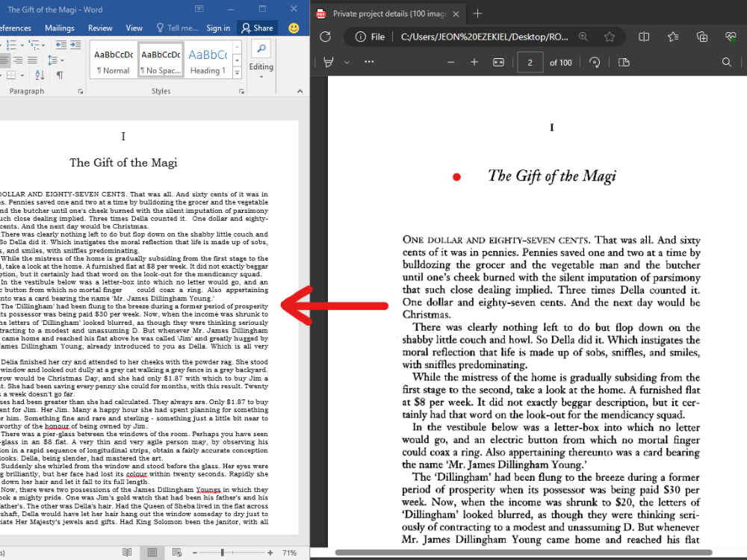Open the Favorites list in Edge

coord(673,37)
